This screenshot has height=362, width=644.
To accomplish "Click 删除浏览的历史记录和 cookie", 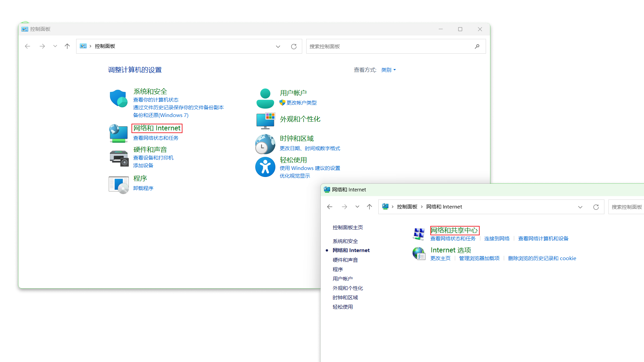I will coord(542,258).
